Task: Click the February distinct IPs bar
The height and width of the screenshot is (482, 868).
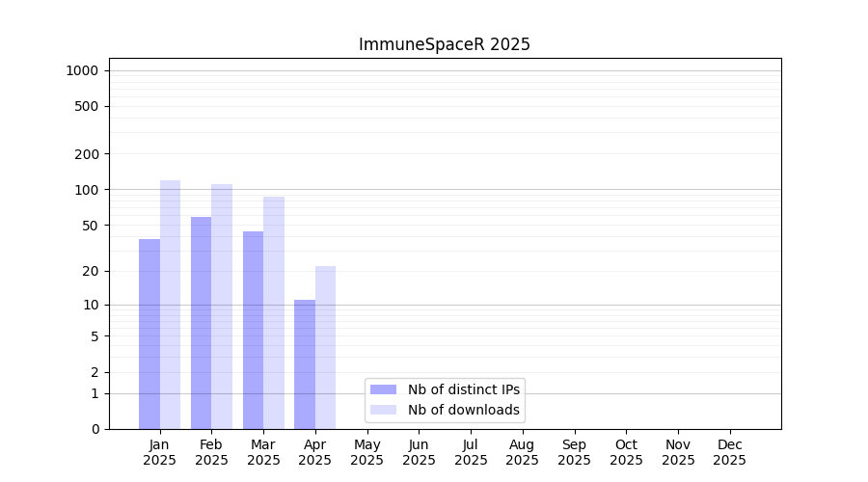Action: 201,323
